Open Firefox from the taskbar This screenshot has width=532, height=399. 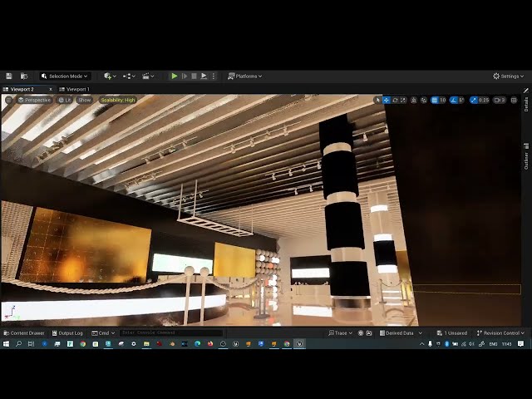pos(210,343)
